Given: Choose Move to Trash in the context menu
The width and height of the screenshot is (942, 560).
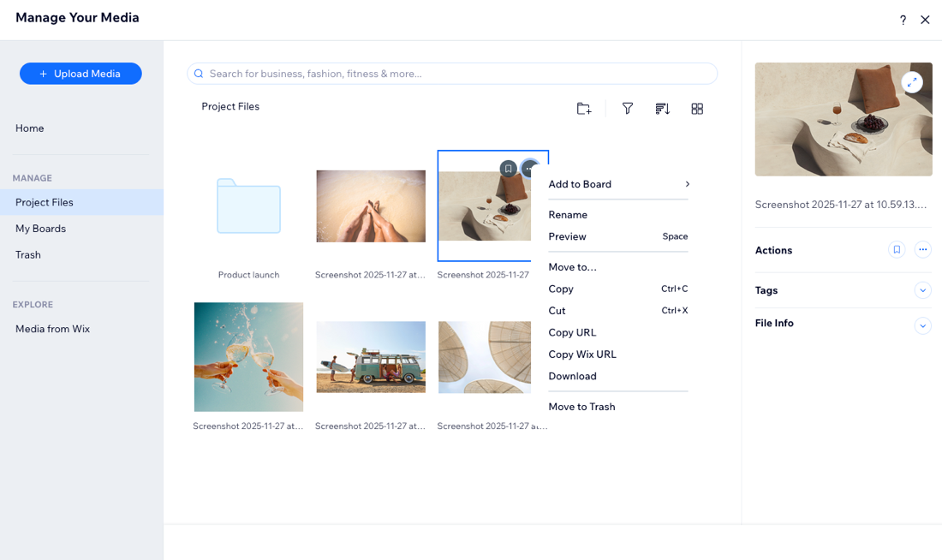Looking at the screenshot, I should click(x=581, y=406).
